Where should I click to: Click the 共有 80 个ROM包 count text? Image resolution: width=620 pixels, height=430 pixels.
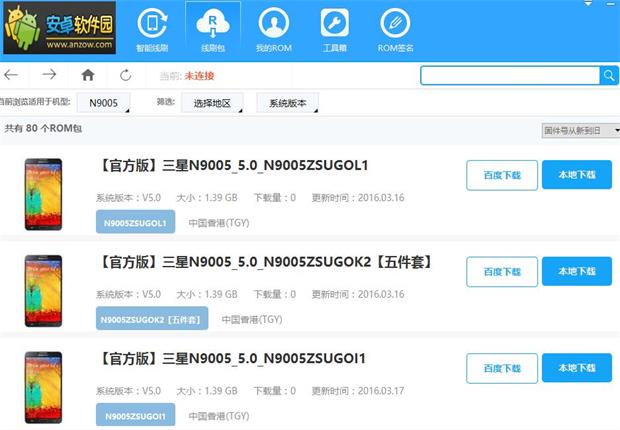pos(43,128)
